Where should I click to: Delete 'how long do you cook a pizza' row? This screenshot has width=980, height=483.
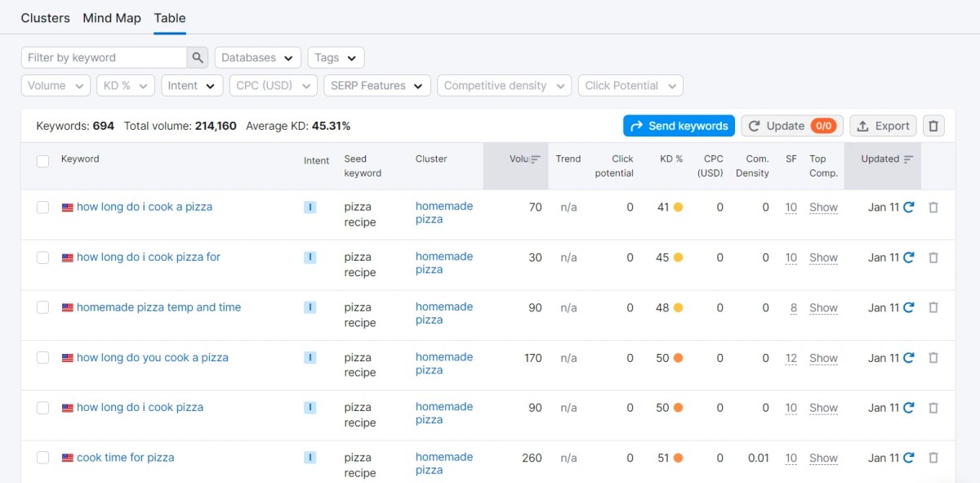(933, 358)
